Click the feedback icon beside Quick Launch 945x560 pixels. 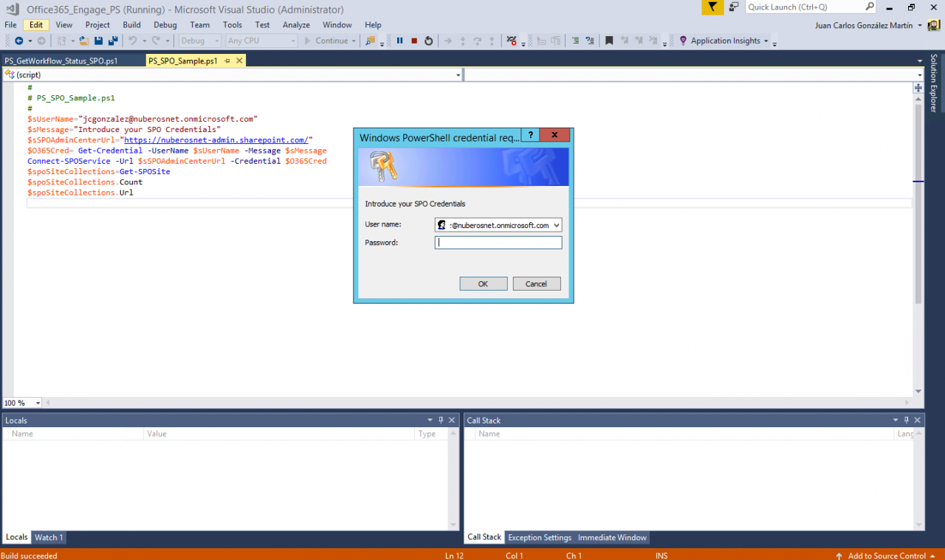tap(734, 7)
